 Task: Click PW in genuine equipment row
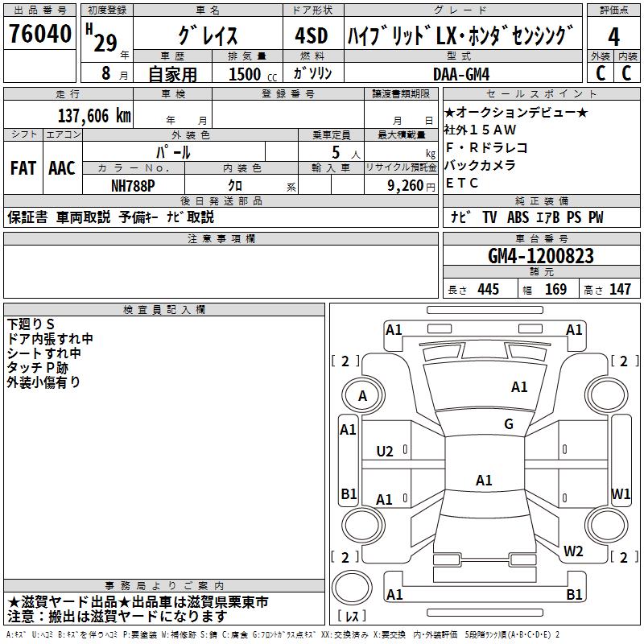point(596,217)
